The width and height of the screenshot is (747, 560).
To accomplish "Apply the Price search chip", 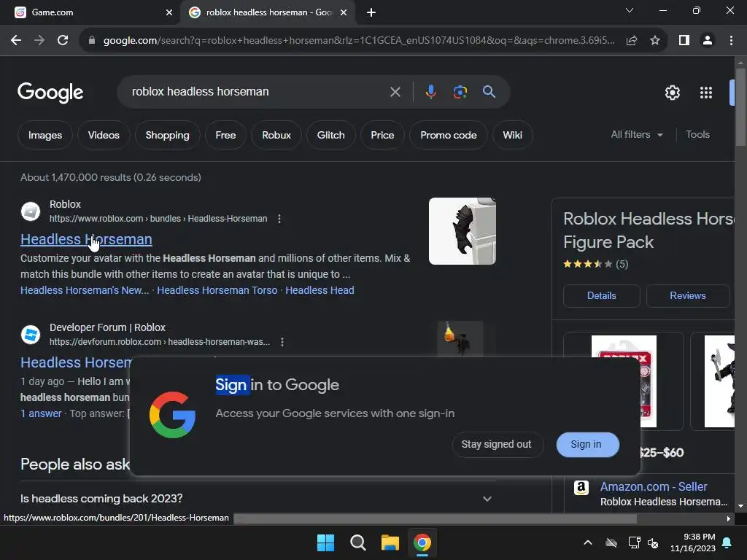I will [x=382, y=135].
